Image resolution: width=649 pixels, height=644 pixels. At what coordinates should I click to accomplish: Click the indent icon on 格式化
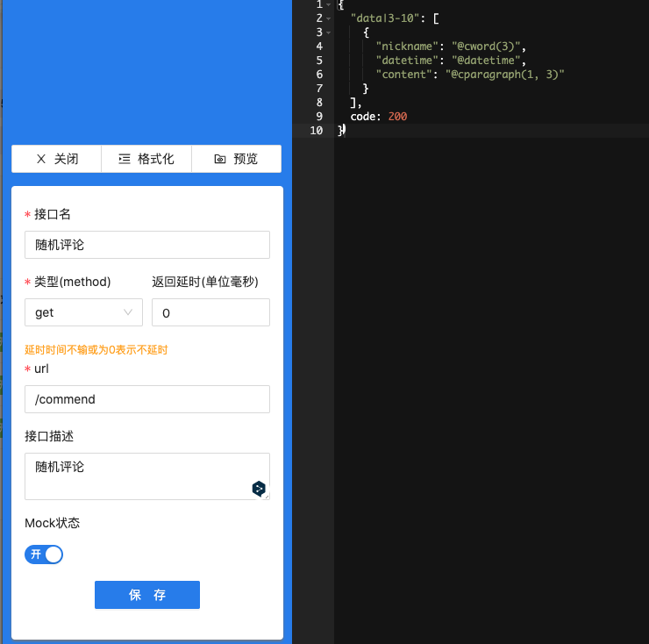tap(125, 159)
